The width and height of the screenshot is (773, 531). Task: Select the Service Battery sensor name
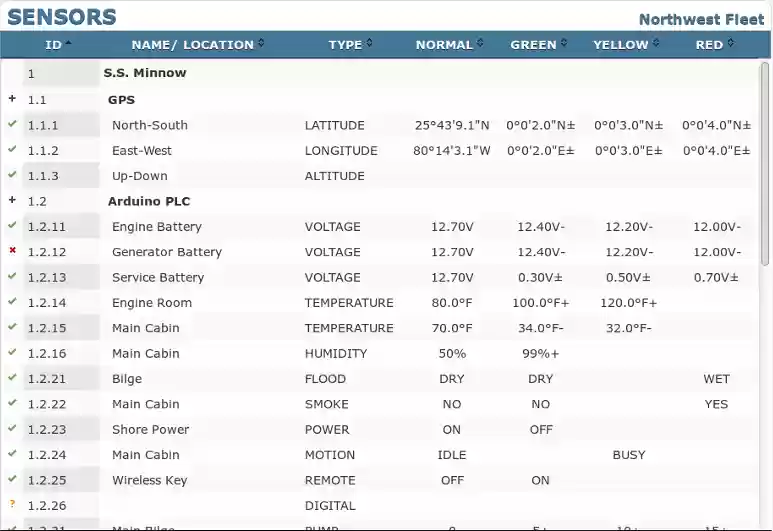click(x=158, y=278)
